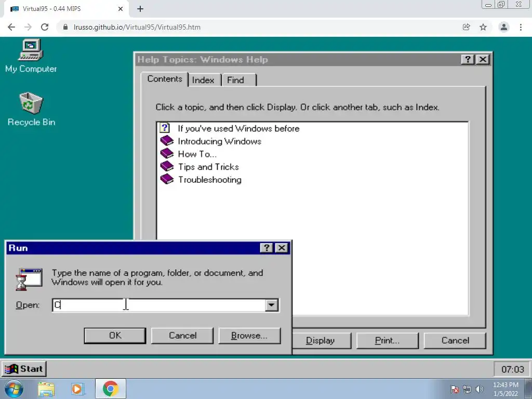Go back in browser history
Viewport: 532px width, 399px height.
pos(11,27)
